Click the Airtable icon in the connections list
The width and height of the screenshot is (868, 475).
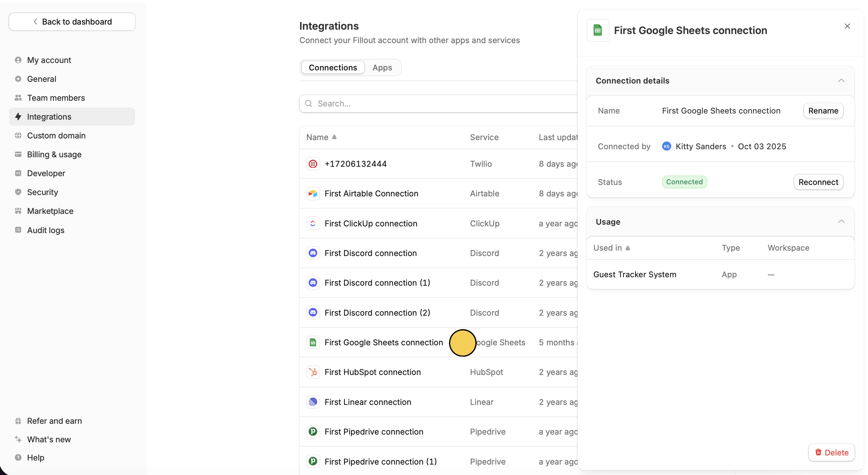pos(313,193)
